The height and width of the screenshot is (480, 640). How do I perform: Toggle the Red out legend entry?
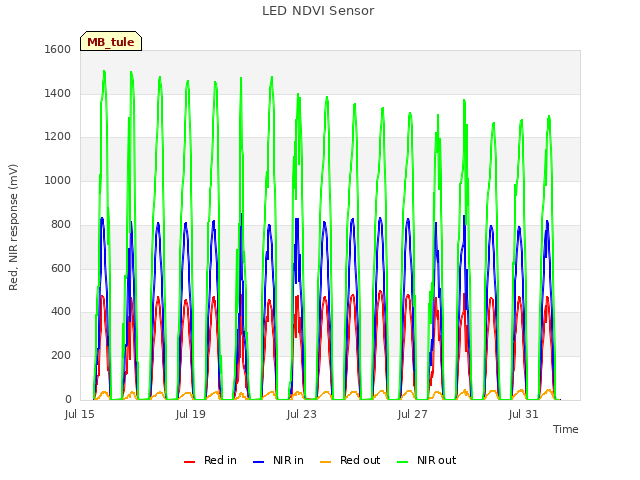(350, 460)
